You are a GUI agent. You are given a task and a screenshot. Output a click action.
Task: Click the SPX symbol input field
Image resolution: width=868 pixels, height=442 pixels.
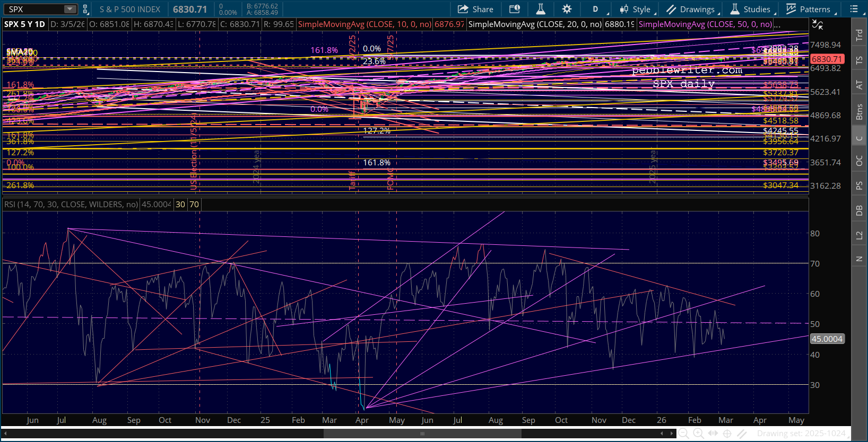point(34,9)
